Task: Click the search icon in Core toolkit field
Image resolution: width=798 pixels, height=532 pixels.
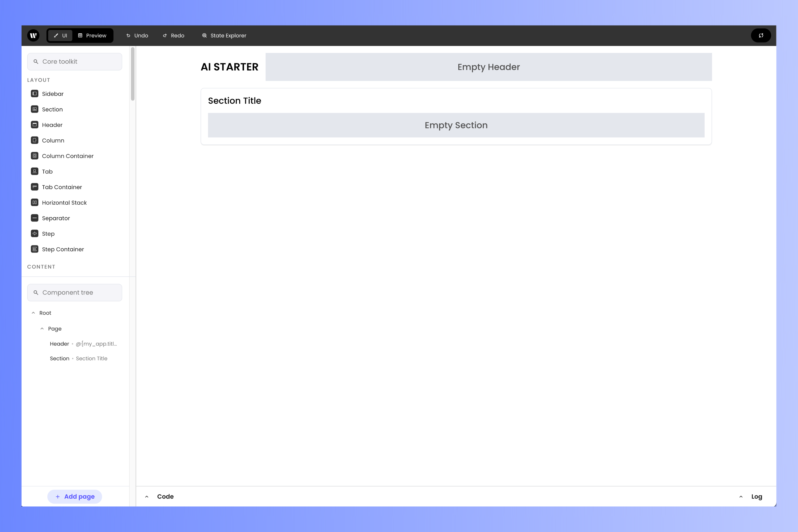Action: tap(36, 62)
